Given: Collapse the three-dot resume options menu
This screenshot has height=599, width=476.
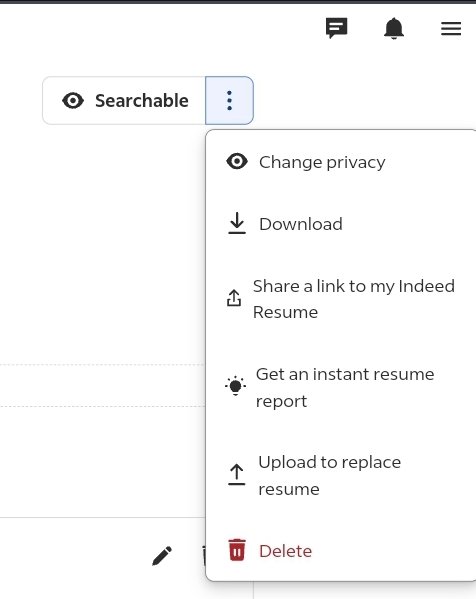Looking at the screenshot, I should point(229,100).
